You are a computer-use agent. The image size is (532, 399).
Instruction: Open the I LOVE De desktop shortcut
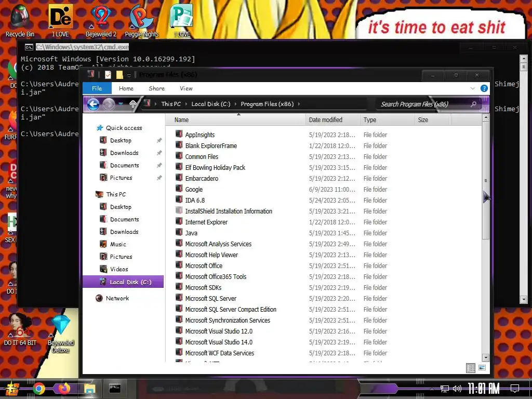click(60, 20)
